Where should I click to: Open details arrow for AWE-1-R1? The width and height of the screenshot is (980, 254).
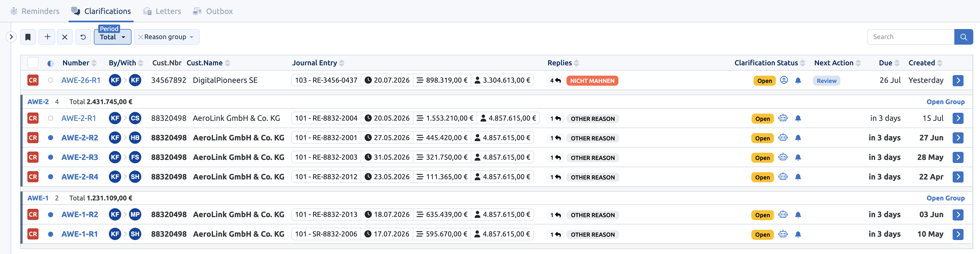[958, 234]
